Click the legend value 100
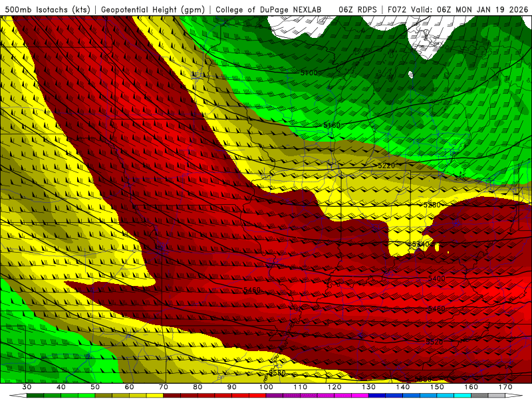Viewport: 532px width, 399px height. (266, 387)
